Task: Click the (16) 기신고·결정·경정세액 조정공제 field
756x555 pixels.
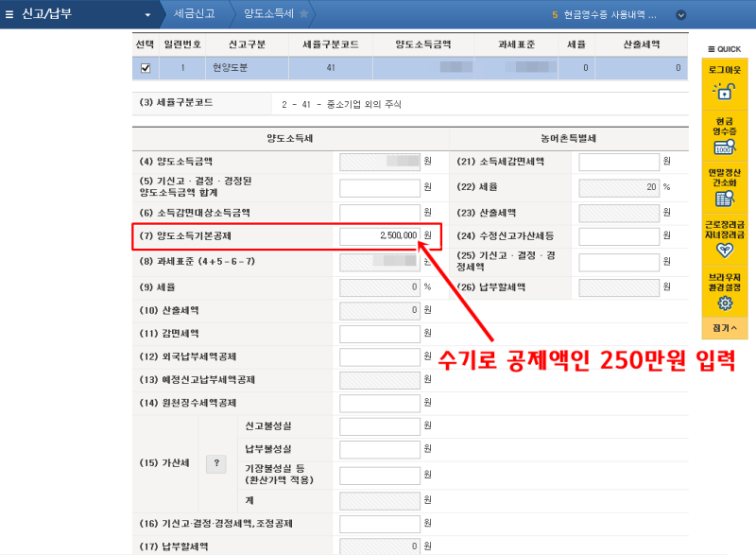Action: pos(380,524)
